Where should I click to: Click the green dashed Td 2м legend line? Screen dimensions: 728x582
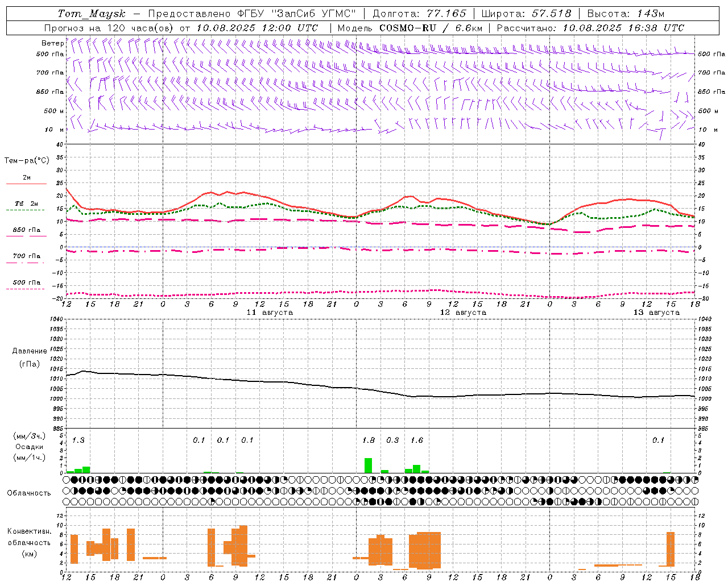click(26, 210)
